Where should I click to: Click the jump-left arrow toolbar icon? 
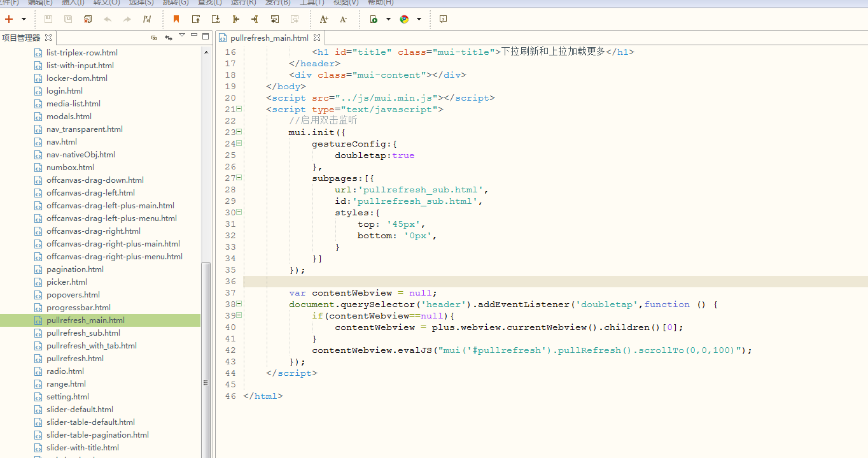coord(235,19)
